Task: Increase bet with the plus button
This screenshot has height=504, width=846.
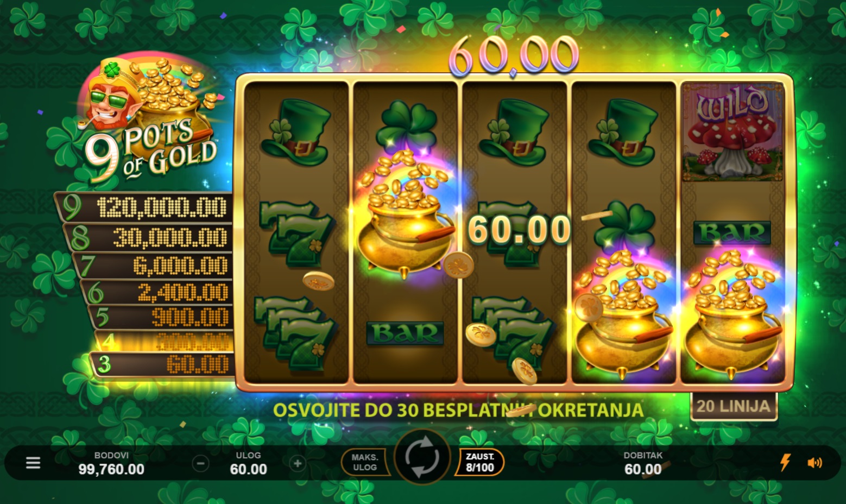Action: (297, 463)
